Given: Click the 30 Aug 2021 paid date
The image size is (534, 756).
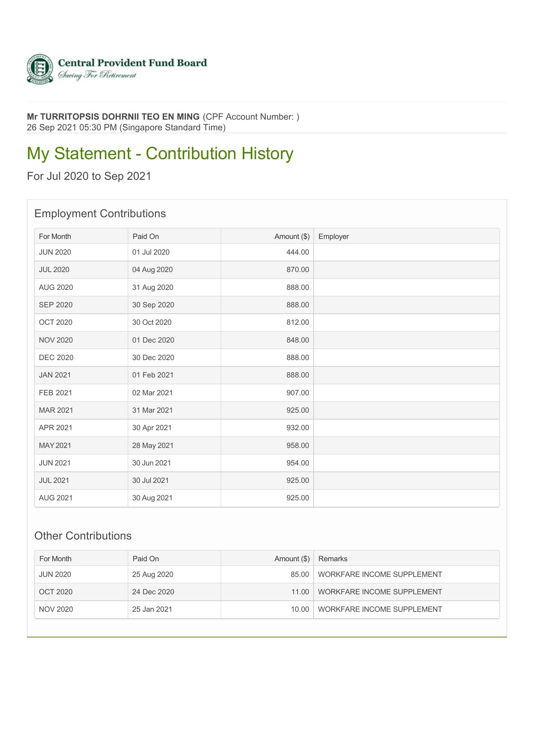Looking at the screenshot, I should point(152,498).
